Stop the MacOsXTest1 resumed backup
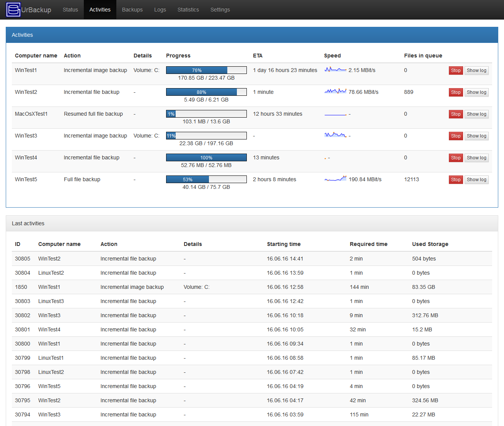Viewport: 504px width, 426px height. pos(455,114)
